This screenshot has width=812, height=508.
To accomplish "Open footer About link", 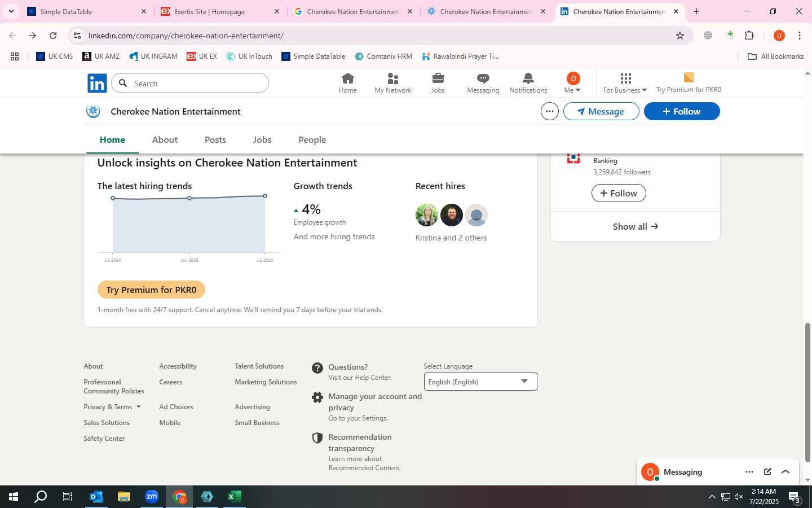I will 93,366.
